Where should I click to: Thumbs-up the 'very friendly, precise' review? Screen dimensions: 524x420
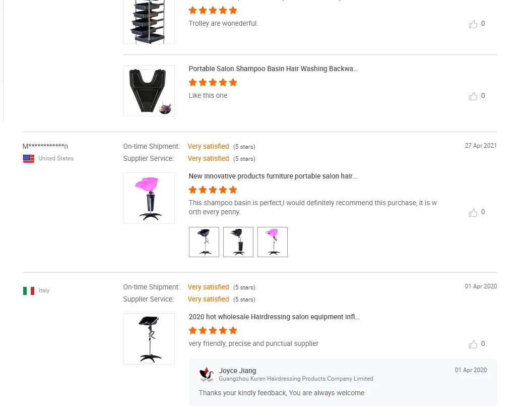click(x=473, y=344)
